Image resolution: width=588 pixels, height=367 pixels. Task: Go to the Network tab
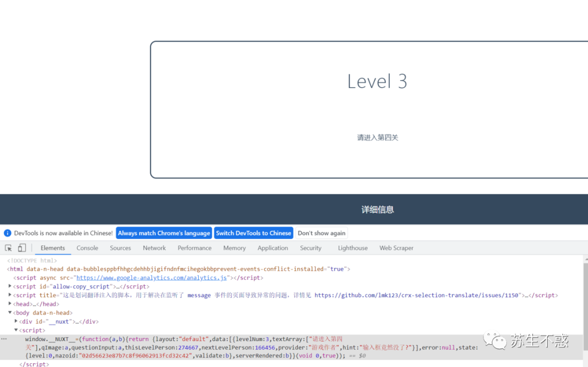(x=154, y=248)
